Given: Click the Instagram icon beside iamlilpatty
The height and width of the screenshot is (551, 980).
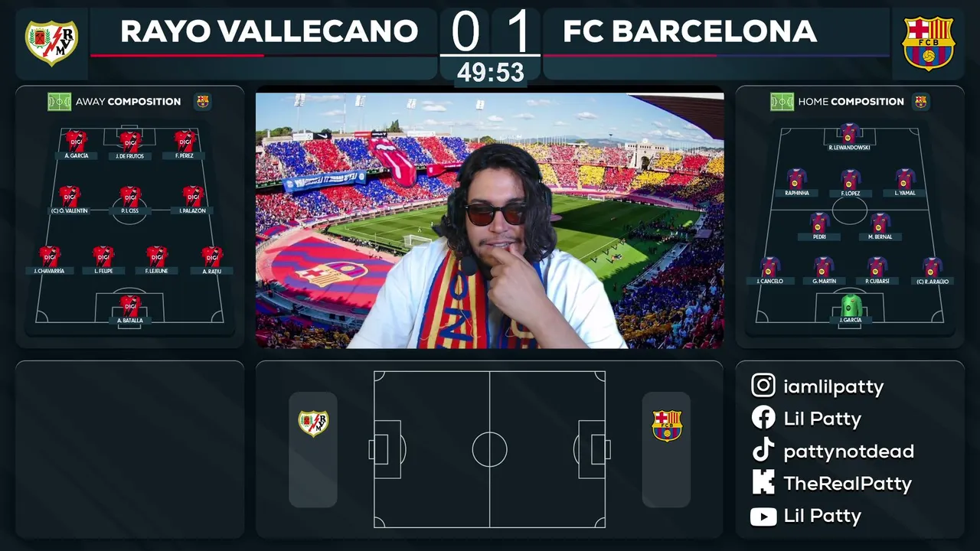Looking at the screenshot, I should click(x=763, y=386).
